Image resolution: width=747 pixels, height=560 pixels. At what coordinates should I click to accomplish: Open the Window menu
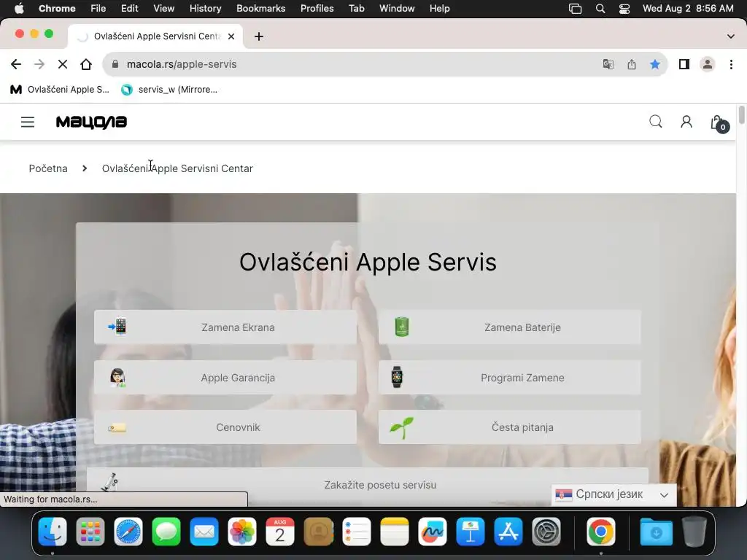coord(397,9)
